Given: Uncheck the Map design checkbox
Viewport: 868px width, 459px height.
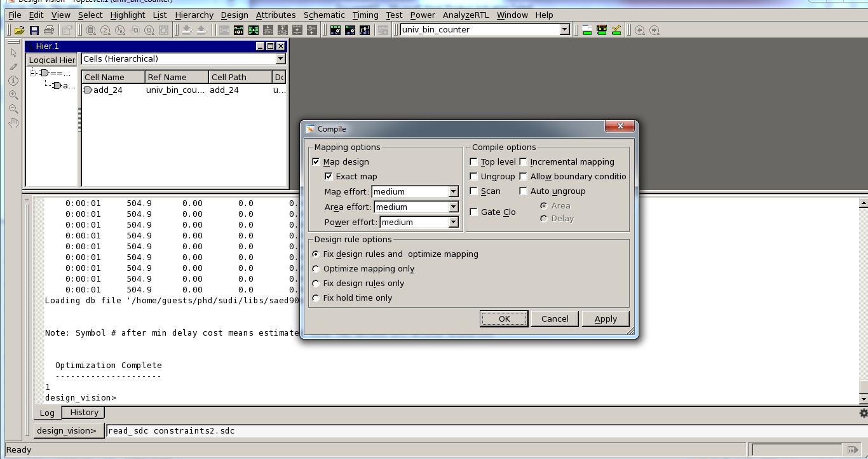Looking at the screenshot, I should 316,161.
